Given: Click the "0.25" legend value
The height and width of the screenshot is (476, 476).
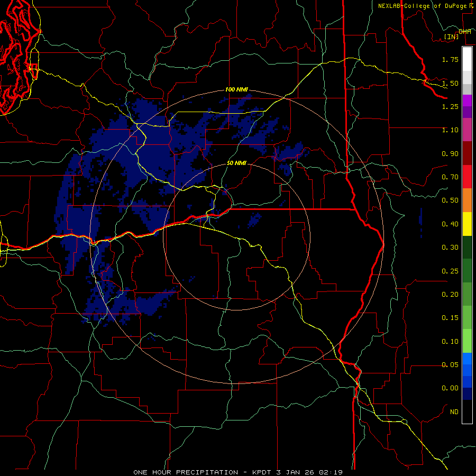Looking at the screenshot, I should pyautogui.click(x=450, y=271).
